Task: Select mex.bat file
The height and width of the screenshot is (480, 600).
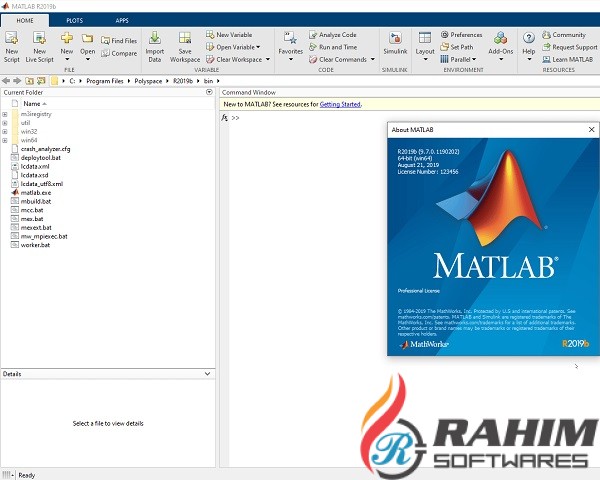Action: click(x=32, y=219)
